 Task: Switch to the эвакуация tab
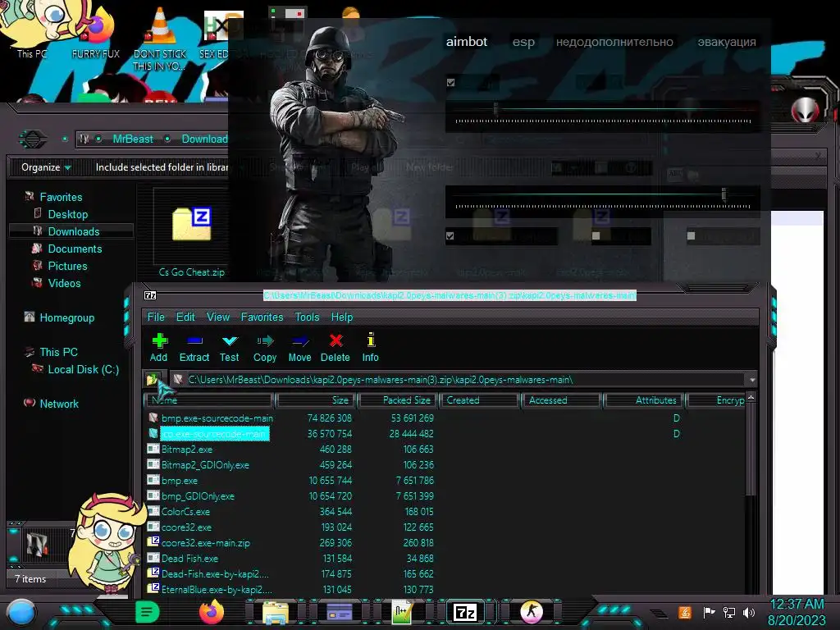[x=727, y=42]
